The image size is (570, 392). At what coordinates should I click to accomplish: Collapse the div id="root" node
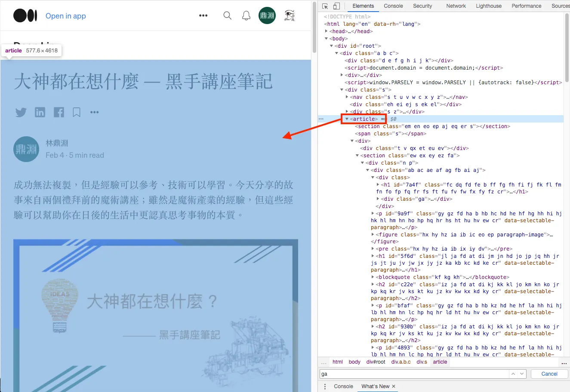point(332,46)
